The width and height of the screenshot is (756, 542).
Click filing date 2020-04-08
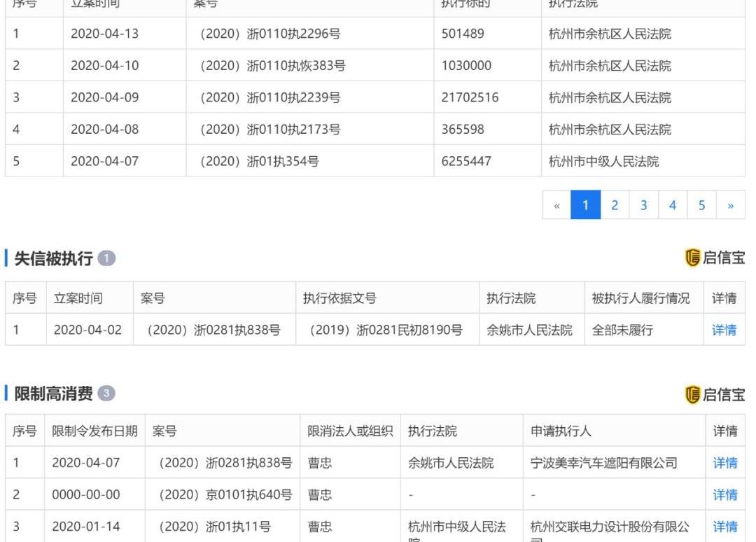click(104, 130)
